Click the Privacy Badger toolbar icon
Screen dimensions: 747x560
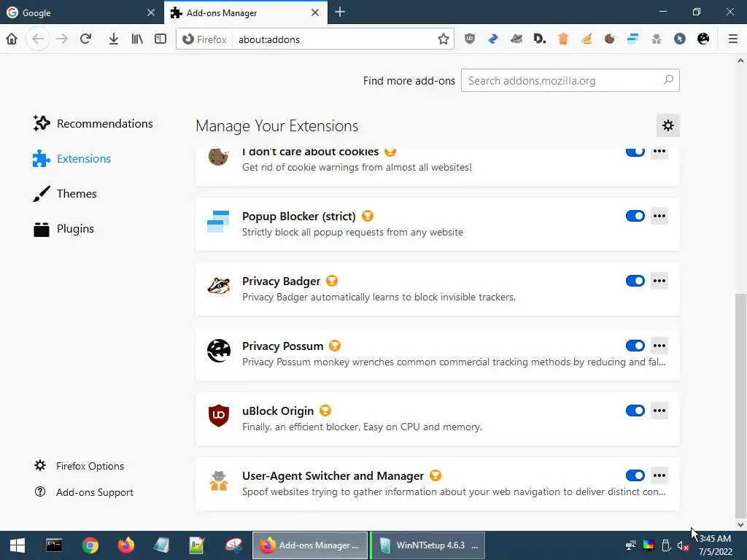[516, 39]
